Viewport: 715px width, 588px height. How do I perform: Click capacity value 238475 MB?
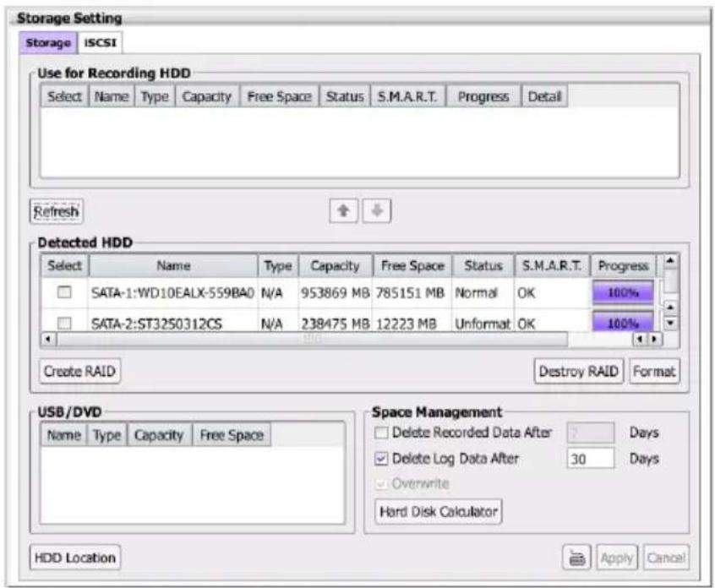336,324
